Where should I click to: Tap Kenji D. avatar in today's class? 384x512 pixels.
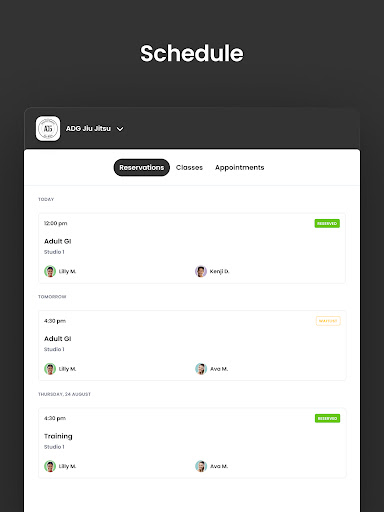201,271
